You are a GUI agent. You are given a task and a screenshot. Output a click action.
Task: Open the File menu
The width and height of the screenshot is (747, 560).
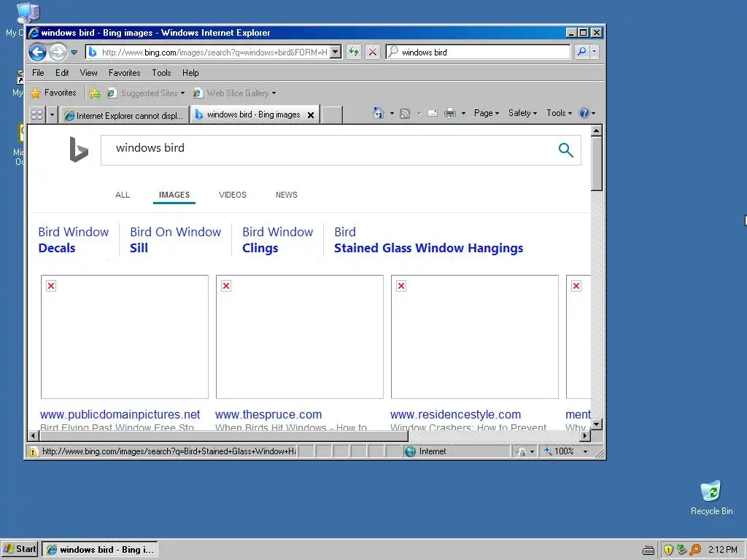point(38,73)
